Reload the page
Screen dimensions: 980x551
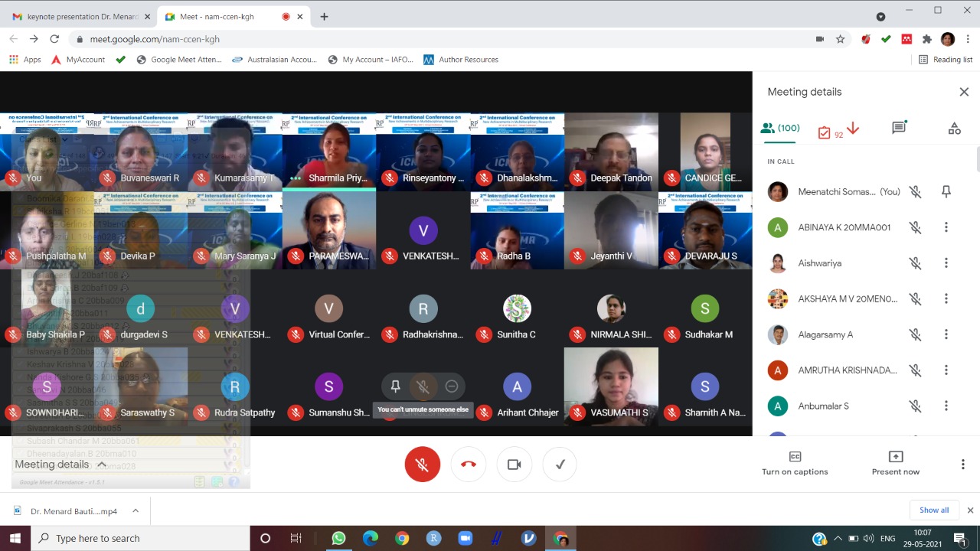pyautogui.click(x=54, y=39)
